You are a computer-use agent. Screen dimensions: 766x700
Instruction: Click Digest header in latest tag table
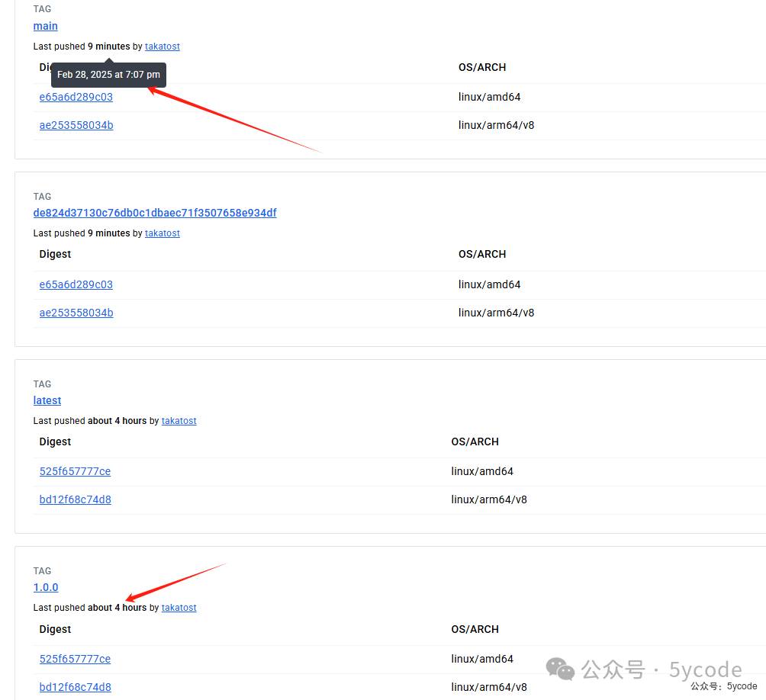click(55, 442)
